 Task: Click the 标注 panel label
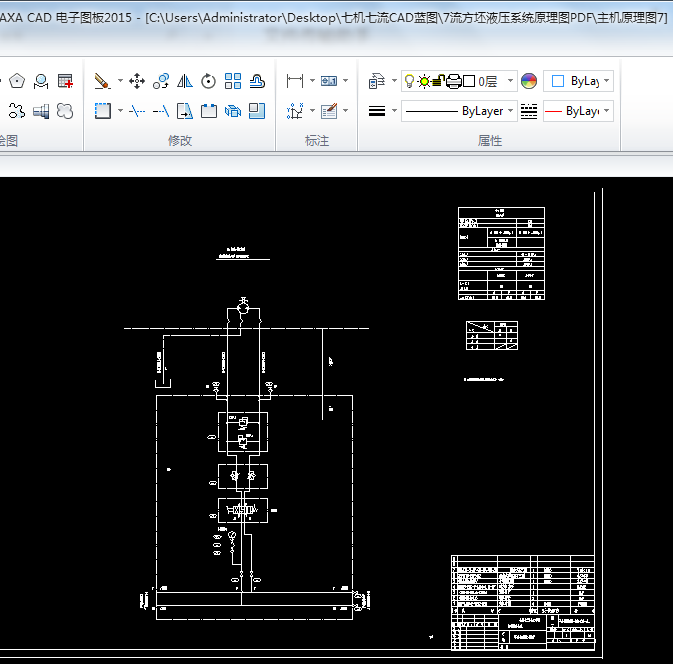[317, 141]
